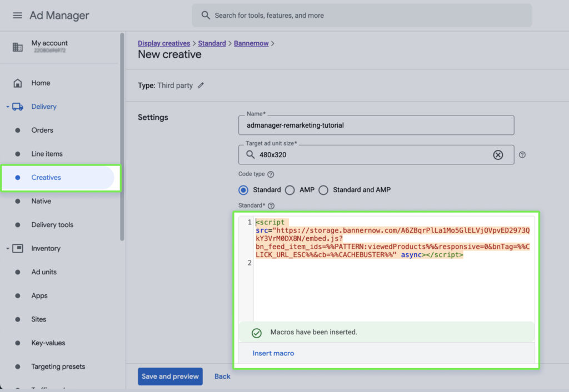This screenshot has width=569, height=392.
Task: Click the Back button
Action: tap(222, 376)
